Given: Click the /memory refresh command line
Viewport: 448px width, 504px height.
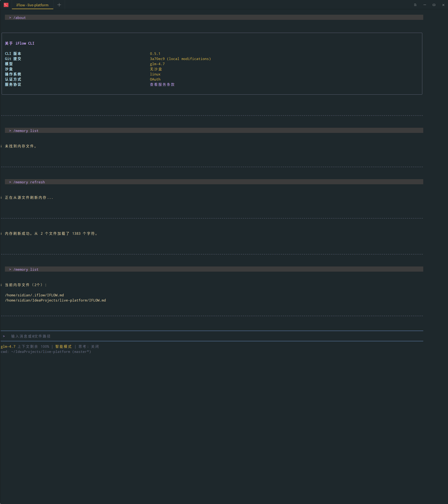Looking at the screenshot, I should (x=29, y=182).
